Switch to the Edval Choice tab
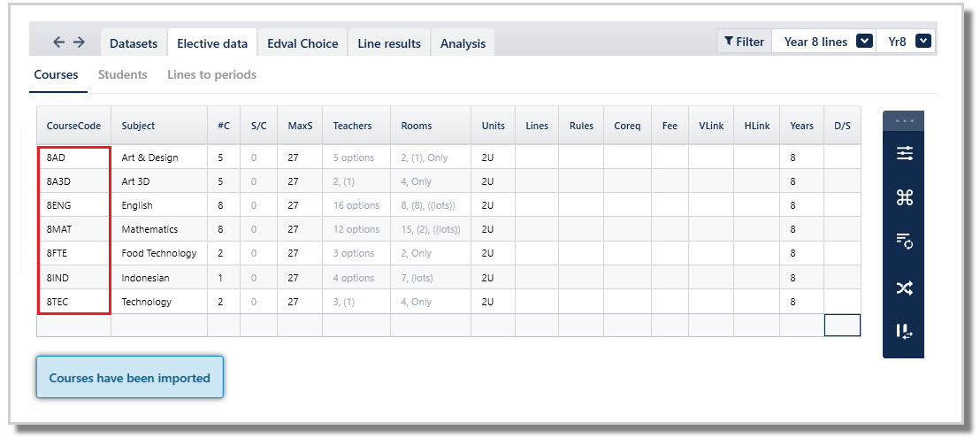The height and width of the screenshot is (438, 980). coord(302,43)
